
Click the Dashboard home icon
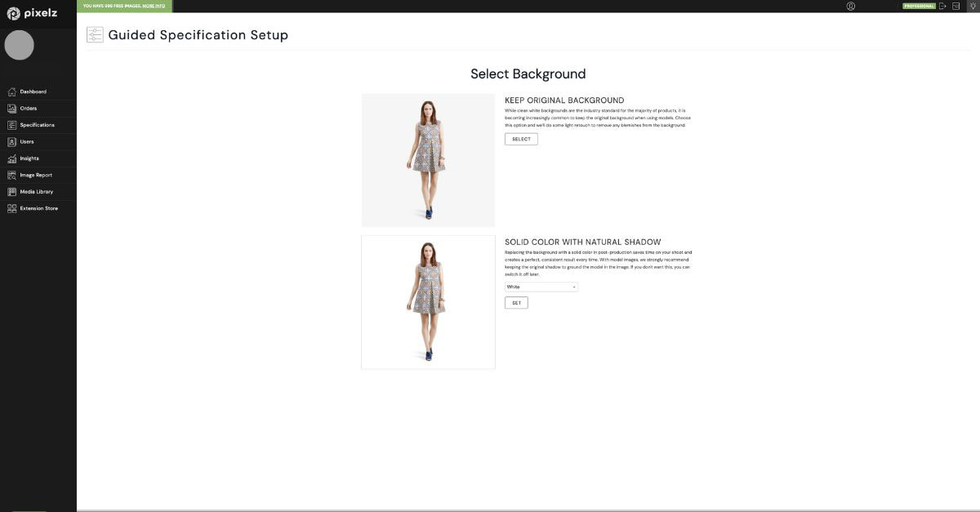pyautogui.click(x=11, y=91)
